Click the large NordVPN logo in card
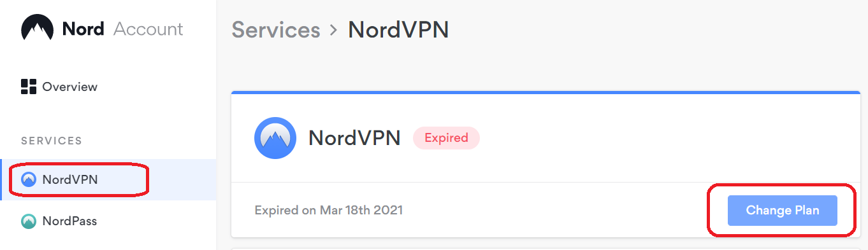The width and height of the screenshot is (868, 250). 275,138
